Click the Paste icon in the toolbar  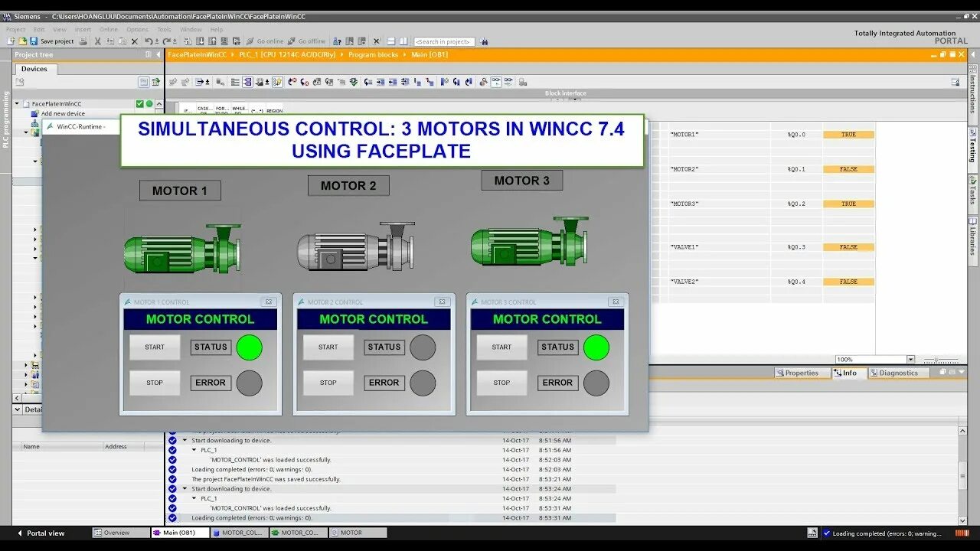click(x=122, y=41)
